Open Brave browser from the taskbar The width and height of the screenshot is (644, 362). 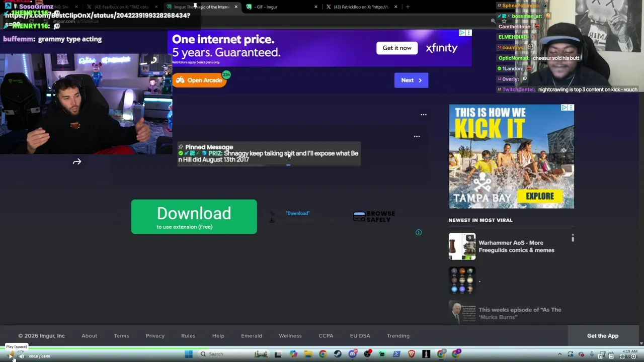click(411, 354)
